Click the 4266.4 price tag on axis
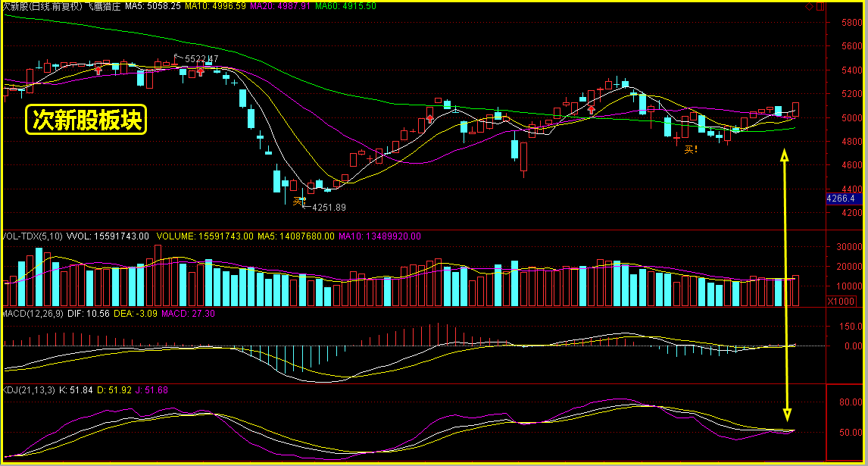Screen dimensions: 868x466 tap(842, 199)
